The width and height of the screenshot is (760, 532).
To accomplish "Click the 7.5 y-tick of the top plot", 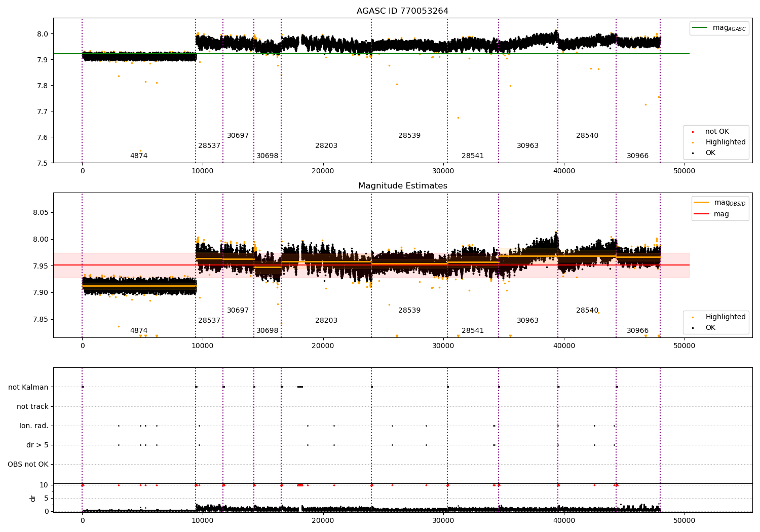I will pyautogui.click(x=43, y=163).
